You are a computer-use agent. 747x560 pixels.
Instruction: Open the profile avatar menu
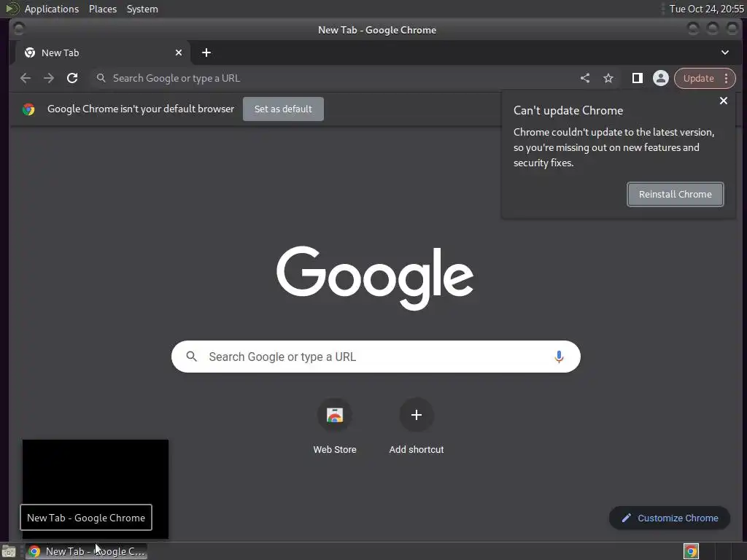(x=661, y=78)
